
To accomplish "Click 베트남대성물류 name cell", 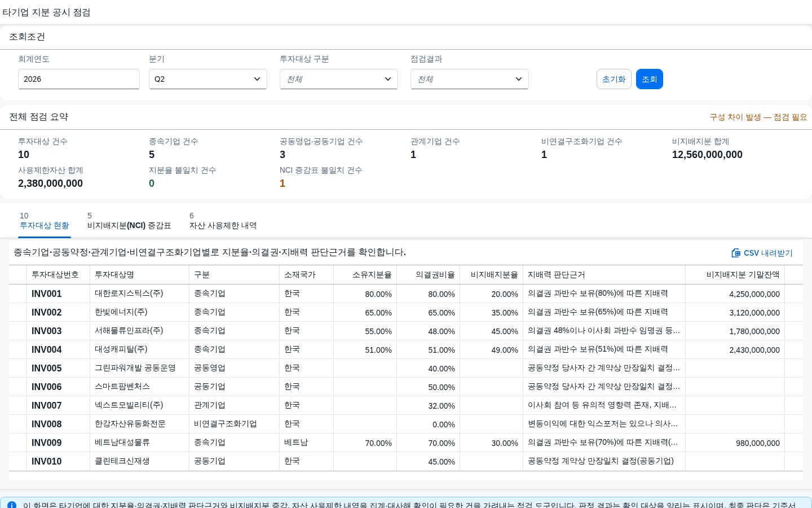I will point(140,443).
